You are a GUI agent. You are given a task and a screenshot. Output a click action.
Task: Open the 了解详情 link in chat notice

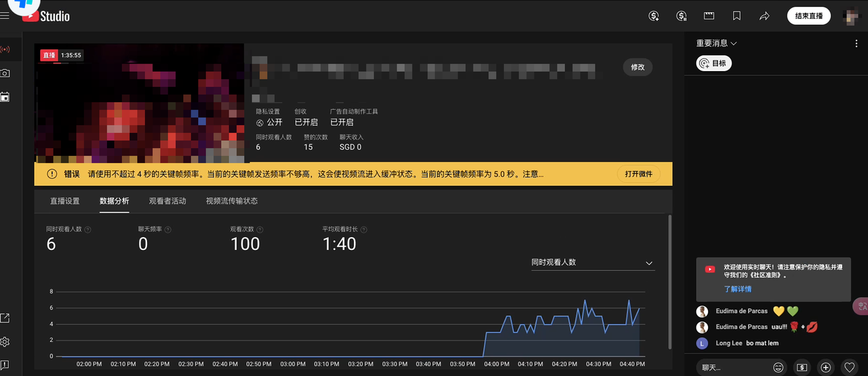click(738, 289)
